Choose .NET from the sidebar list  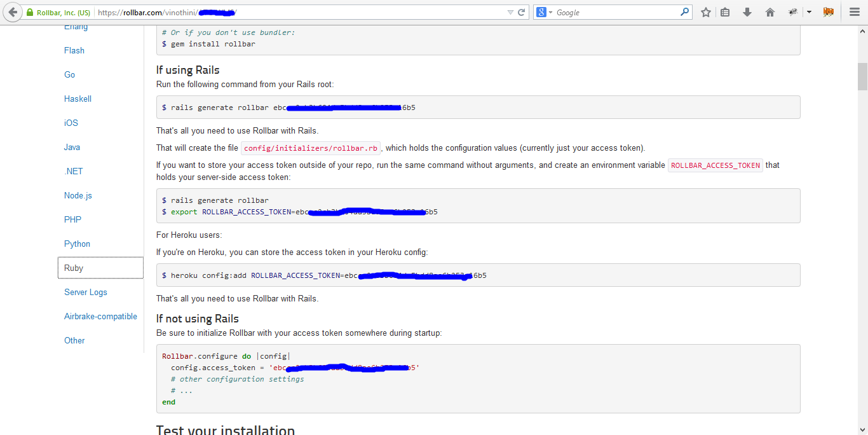coord(74,171)
